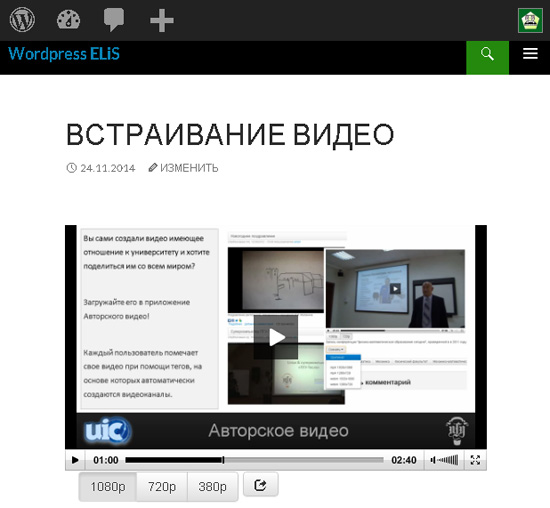The height and width of the screenshot is (508, 550).
Task: Open the hamburger navigation menu
Action: [x=530, y=54]
